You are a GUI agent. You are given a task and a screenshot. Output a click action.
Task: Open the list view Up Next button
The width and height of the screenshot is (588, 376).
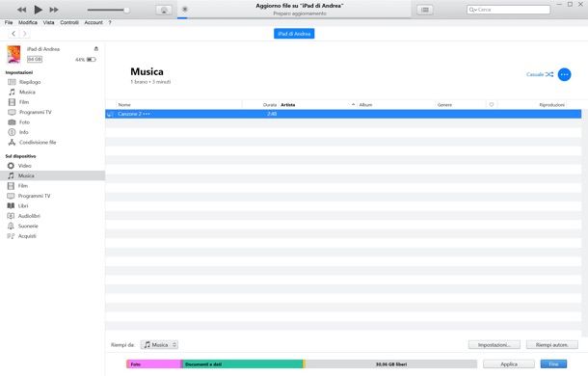click(425, 10)
